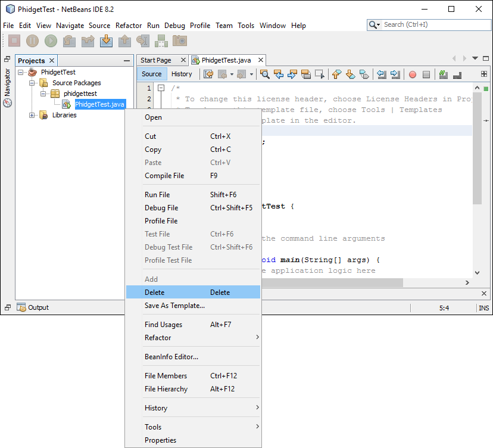Minimize the Projects window with dash button
This screenshot has width=493, height=448.
tap(127, 60)
